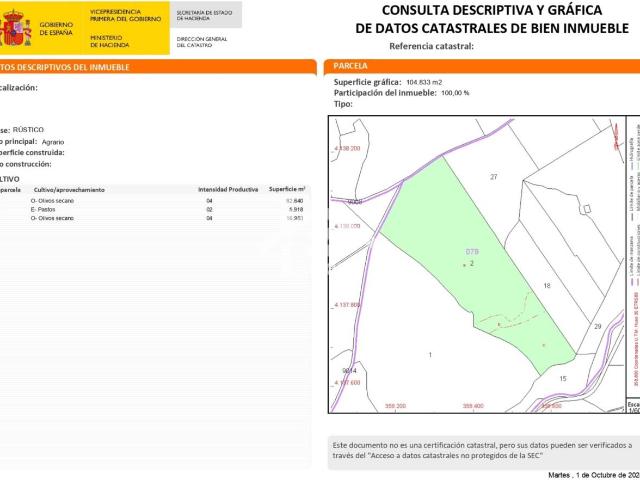Click parcel number 27 on the map
Viewport: 640px width, 480px height.
pyautogui.click(x=493, y=177)
